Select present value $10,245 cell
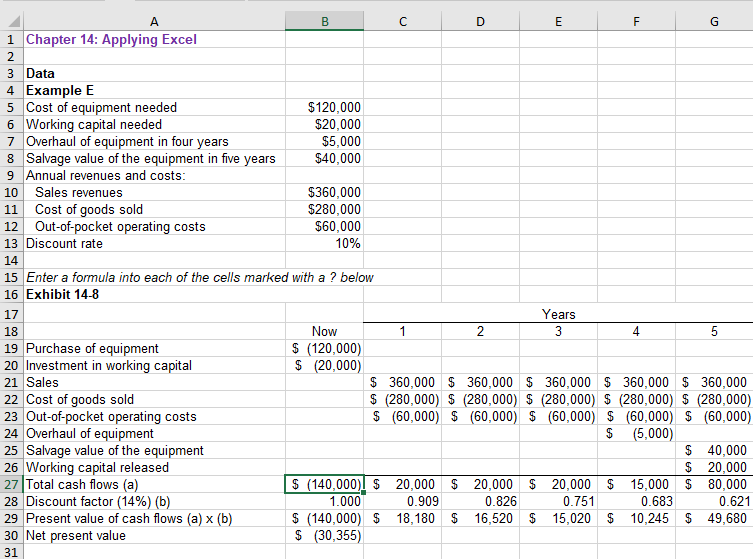 tap(636, 519)
